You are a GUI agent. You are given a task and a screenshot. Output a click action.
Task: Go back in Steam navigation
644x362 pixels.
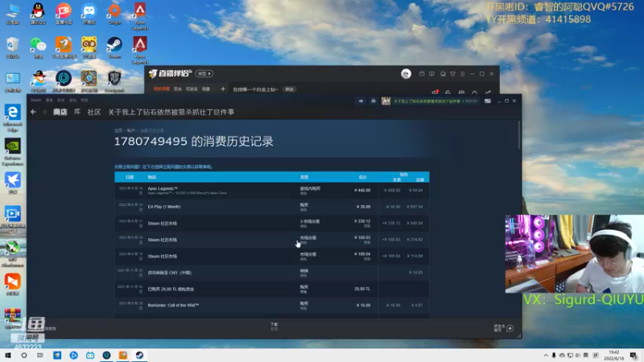point(33,112)
